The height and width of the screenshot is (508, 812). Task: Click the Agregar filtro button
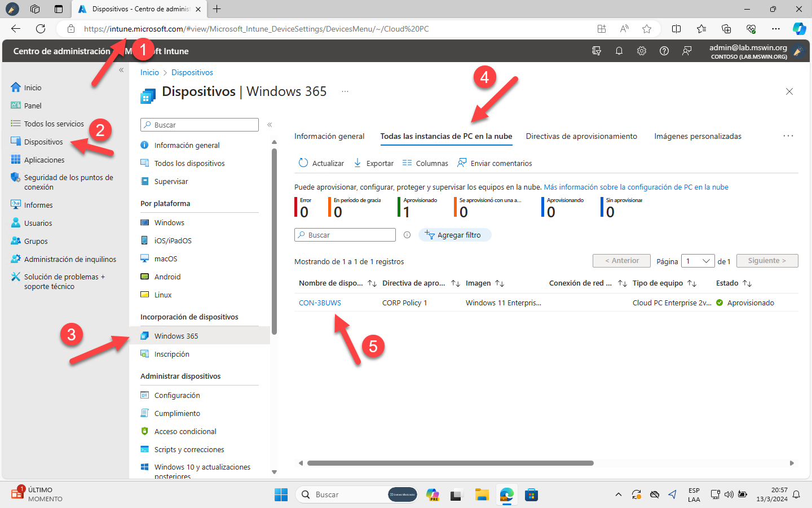[454, 235]
